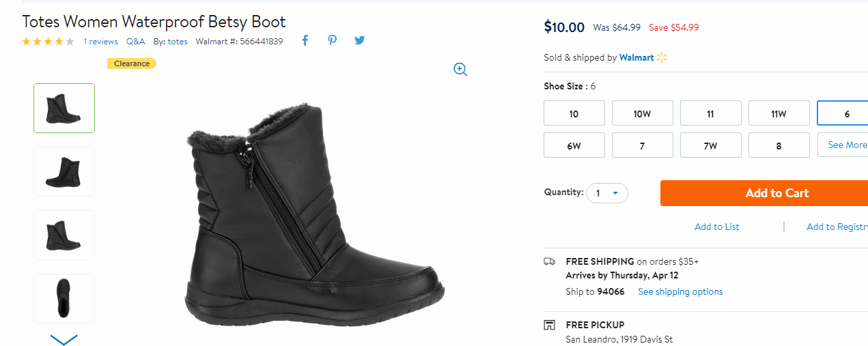View the boot sole thumbnail

pyautogui.click(x=64, y=298)
